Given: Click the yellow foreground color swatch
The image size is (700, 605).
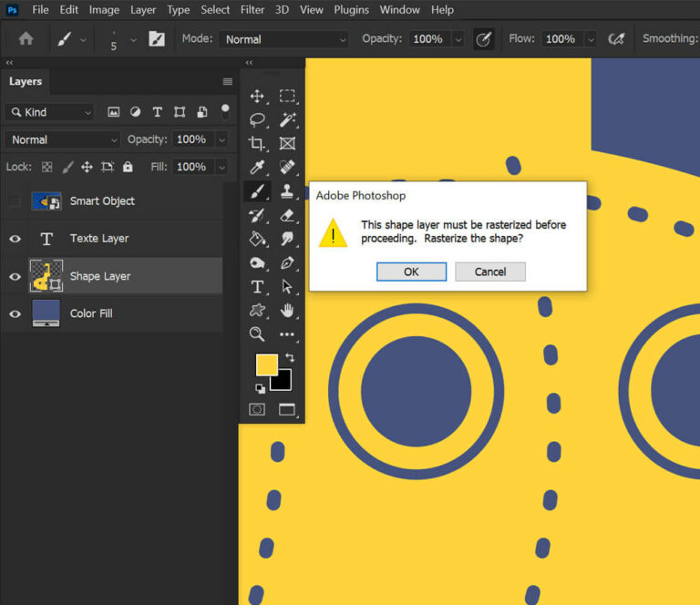Looking at the screenshot, I should tap(266, 364).
